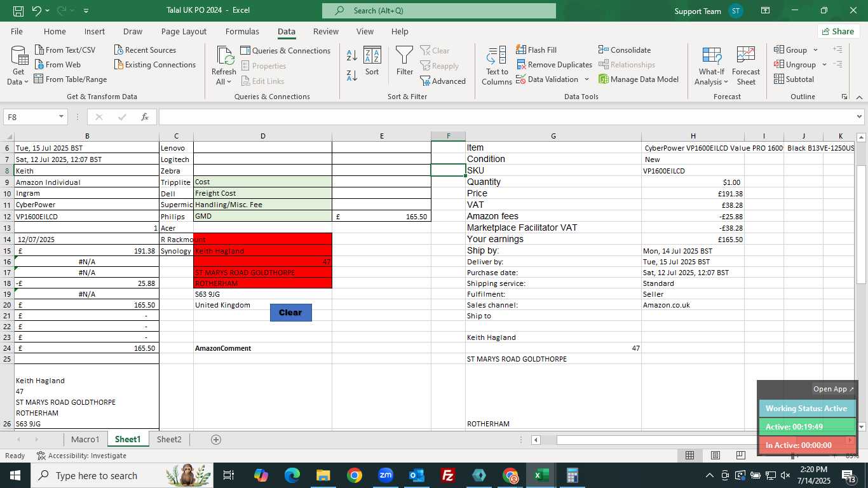Open What-If Analysis
Screen dimensions: 868x488
[711, 65]
